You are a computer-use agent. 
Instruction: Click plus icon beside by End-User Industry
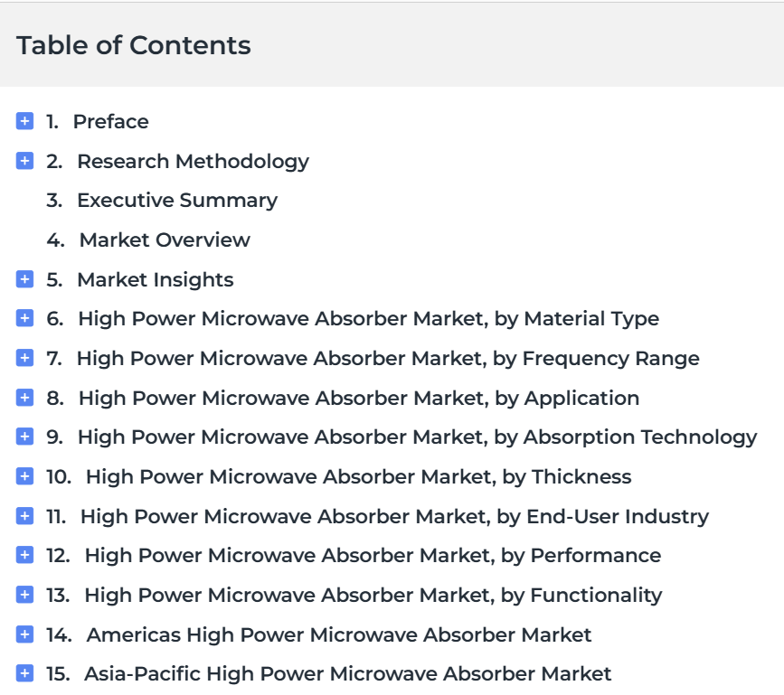[24, 516]
